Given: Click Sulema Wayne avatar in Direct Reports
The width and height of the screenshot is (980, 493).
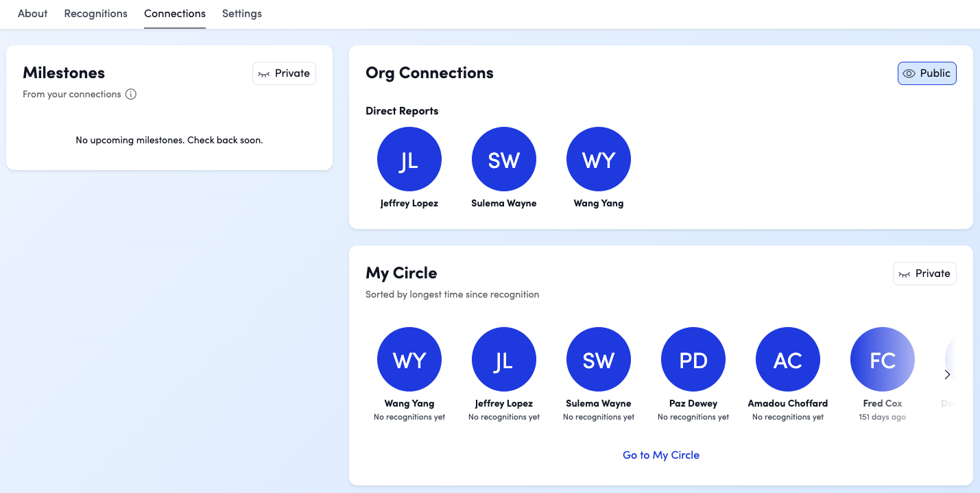Looking at the screenshot, I should [x=503, y=159].
